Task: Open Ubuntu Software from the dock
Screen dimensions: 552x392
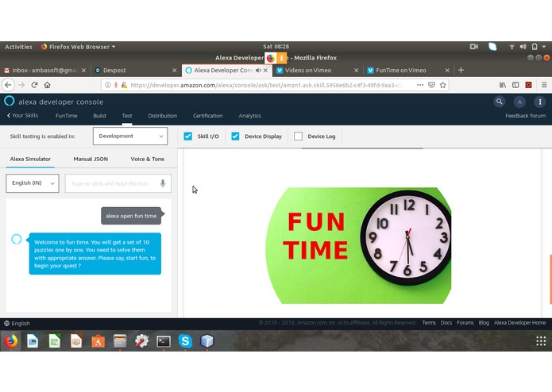Action: (x=98, y=341)
